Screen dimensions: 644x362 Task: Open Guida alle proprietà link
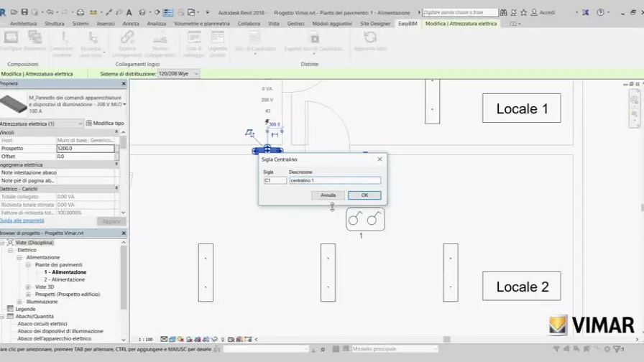[x=22, y=221]
